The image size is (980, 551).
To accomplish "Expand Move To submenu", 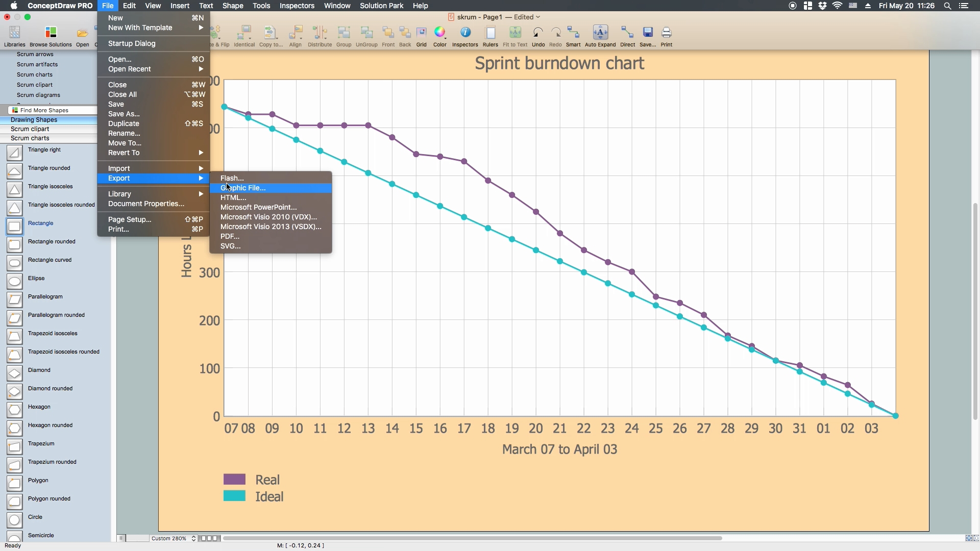I will 125,143.
